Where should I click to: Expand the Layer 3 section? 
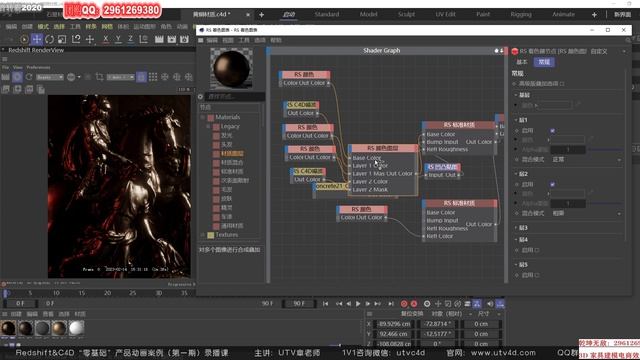(516, 228)
